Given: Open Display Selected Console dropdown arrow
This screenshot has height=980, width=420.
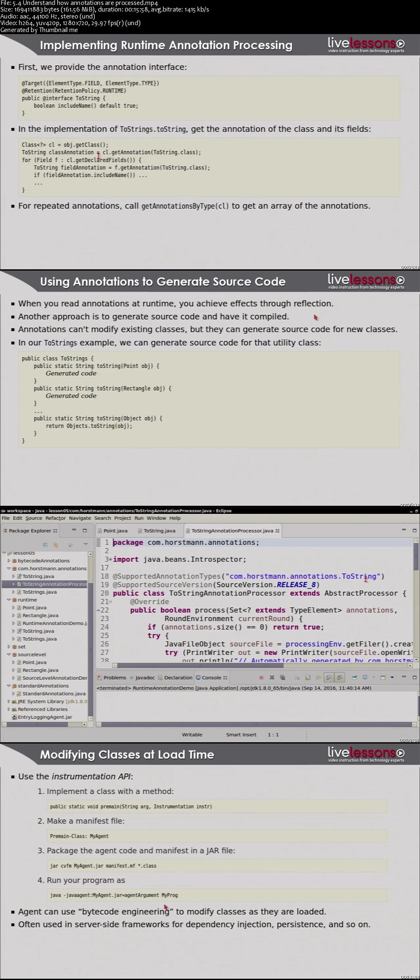Looking at the screenshot, I should coord(374,677).
